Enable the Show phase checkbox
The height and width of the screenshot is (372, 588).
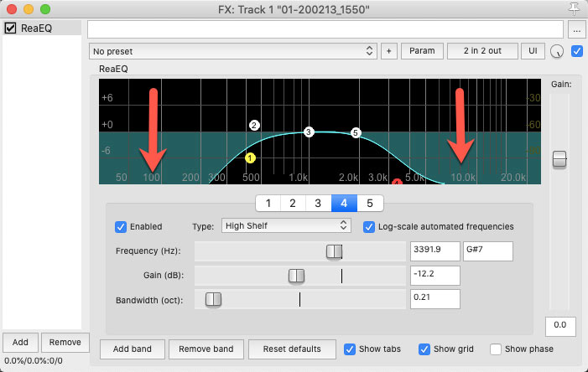coord(496,349)
